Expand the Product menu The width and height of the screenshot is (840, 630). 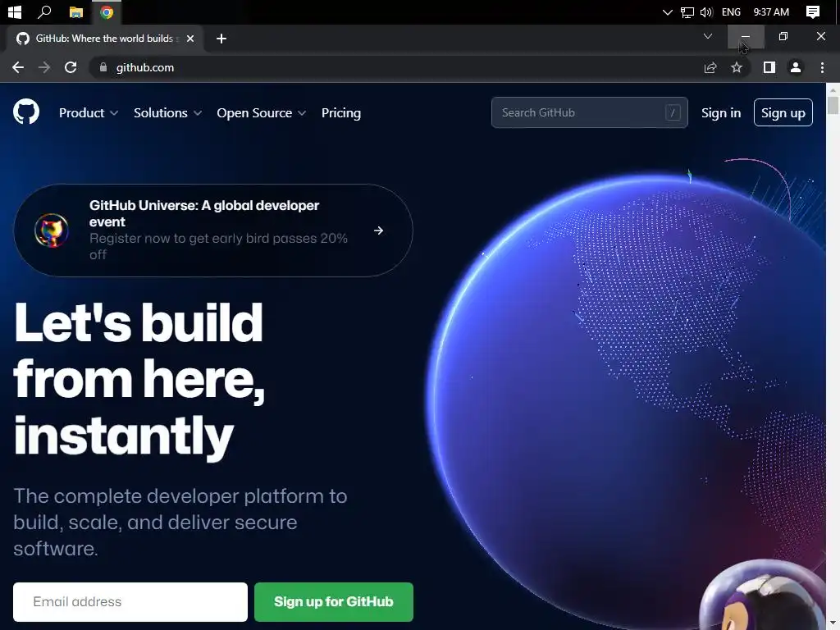pyautogui.click(x=89, y=113)
